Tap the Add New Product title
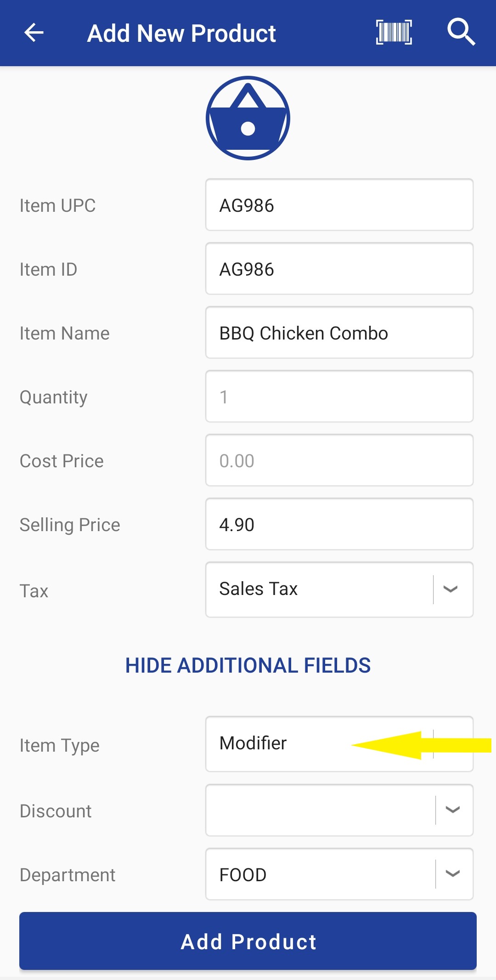 tap(181, 33)
